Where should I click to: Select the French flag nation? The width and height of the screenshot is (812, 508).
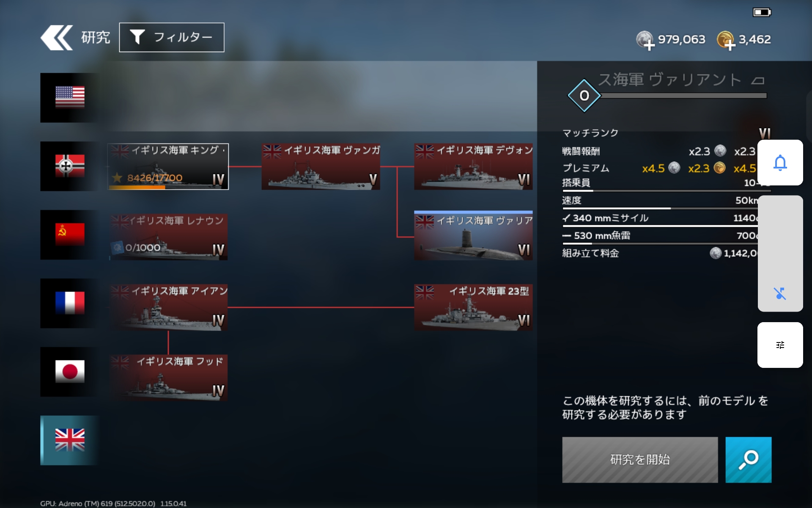click(70, 303)
